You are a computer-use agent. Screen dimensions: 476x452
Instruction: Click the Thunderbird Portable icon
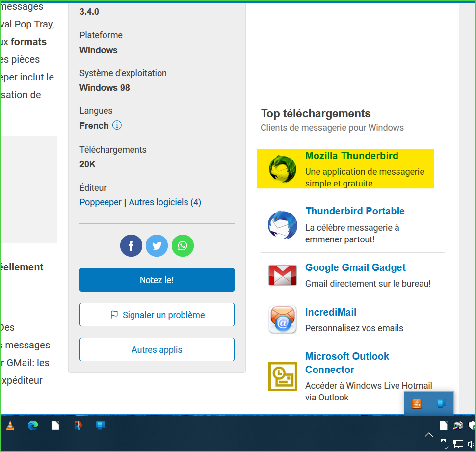pos(282,225)
